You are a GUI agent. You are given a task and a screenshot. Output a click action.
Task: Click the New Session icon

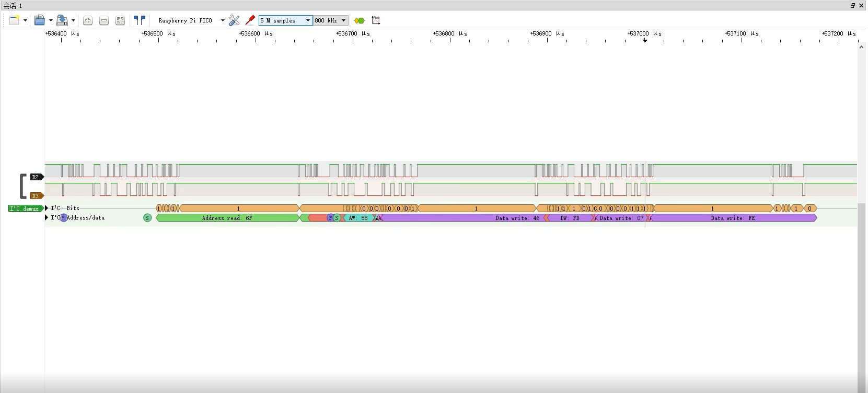click(x=14, y=20)
